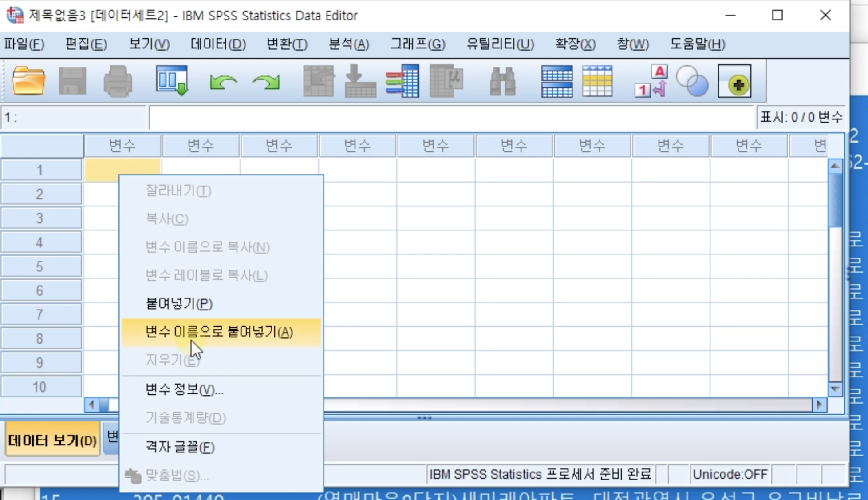Select row header 3
The image size is (868, 500).
pos(41,218)
